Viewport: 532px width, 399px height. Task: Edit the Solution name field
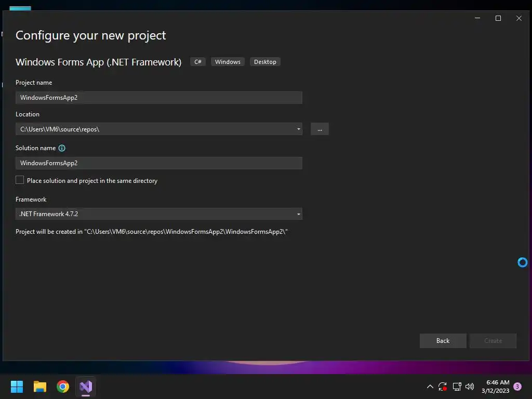pos(159,163)
